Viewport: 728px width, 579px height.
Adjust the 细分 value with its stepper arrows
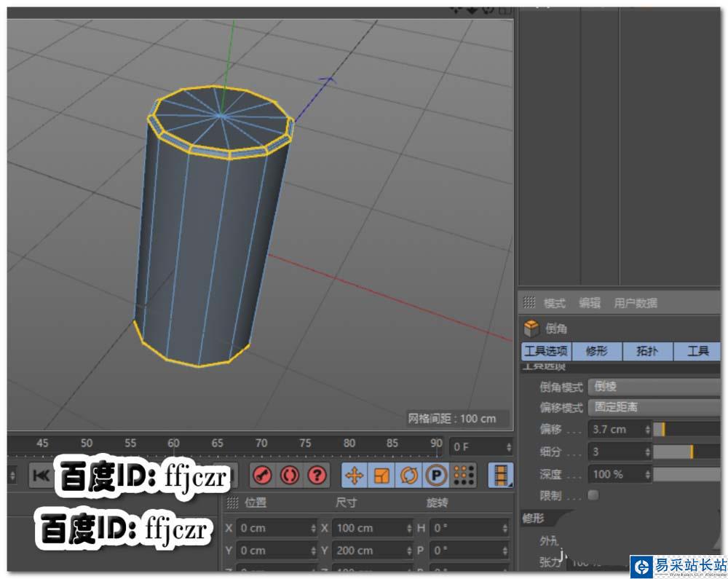click(648, 452)
